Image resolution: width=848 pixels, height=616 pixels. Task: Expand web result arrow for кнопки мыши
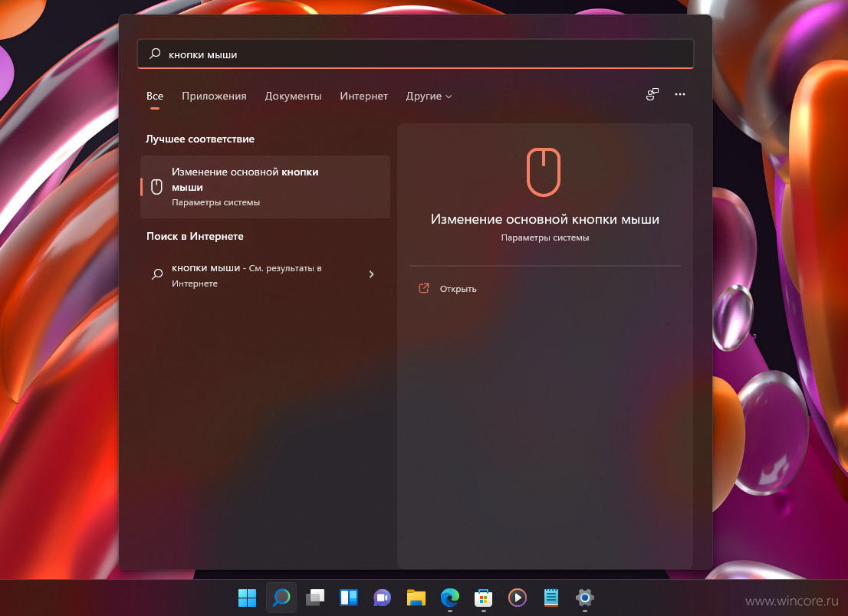pyautogui.click(x=371, y=274)
